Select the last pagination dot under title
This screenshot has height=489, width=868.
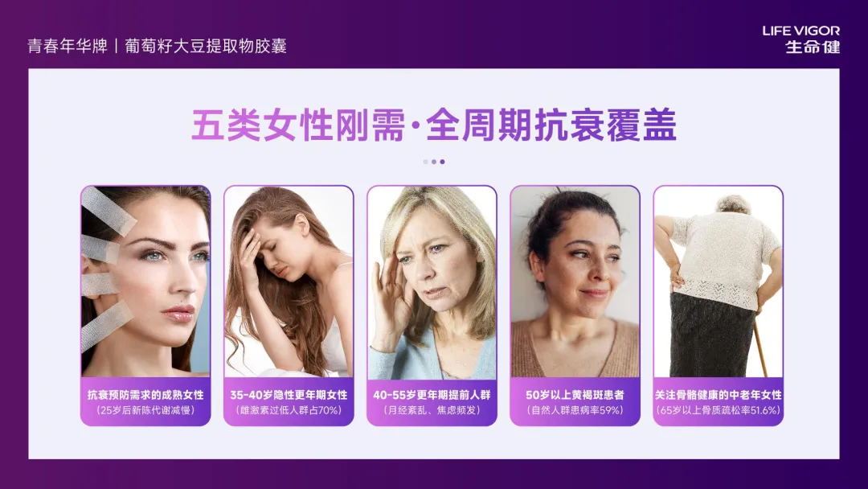pyautogui.click(x=442, y=162)
